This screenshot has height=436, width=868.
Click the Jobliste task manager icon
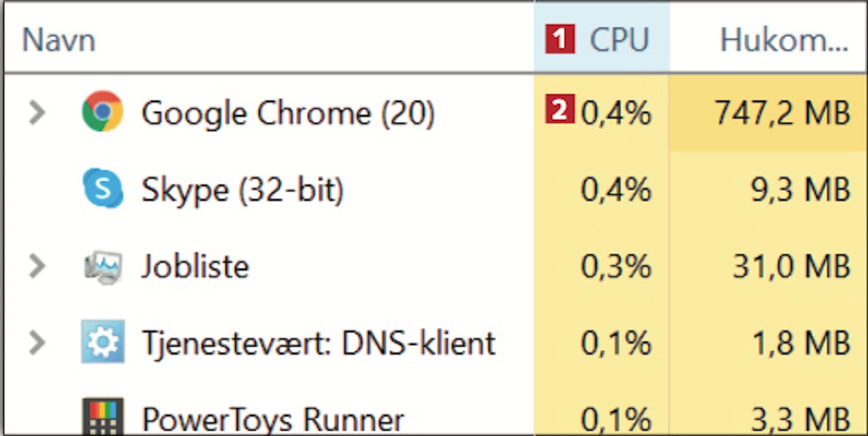pos(102,266)
